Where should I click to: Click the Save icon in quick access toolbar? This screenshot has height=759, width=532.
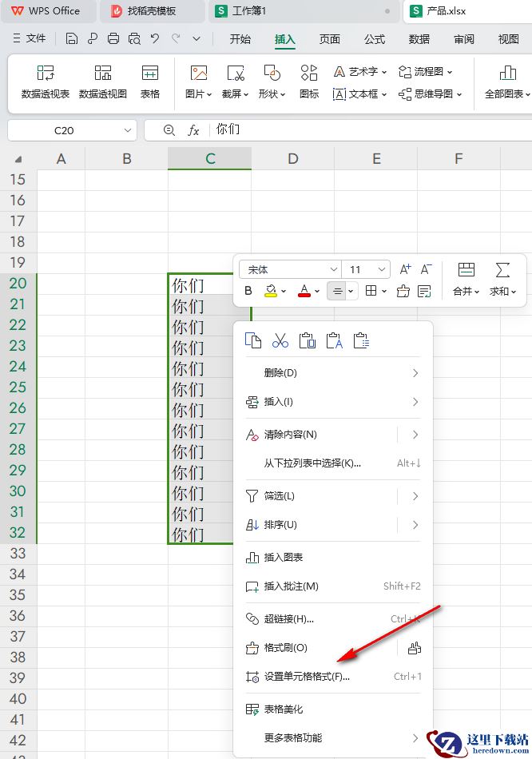tap(72, 38)
